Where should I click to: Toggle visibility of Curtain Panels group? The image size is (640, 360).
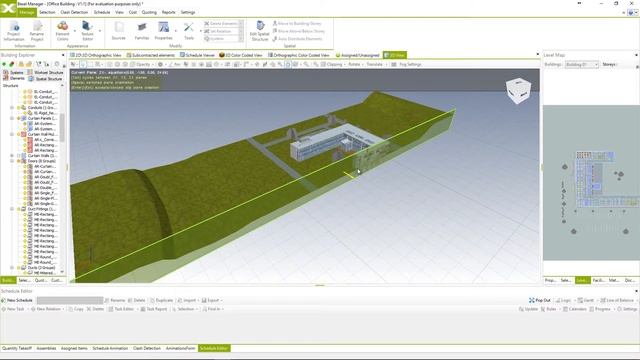[x=18, y=118]
